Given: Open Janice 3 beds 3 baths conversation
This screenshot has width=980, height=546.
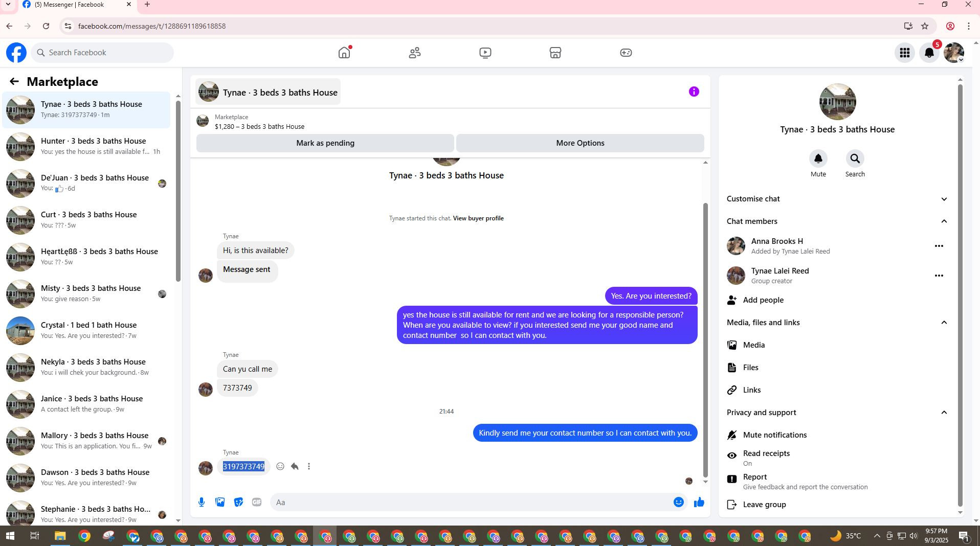Looking at the screenshot, I should click(x=86, y=404).
